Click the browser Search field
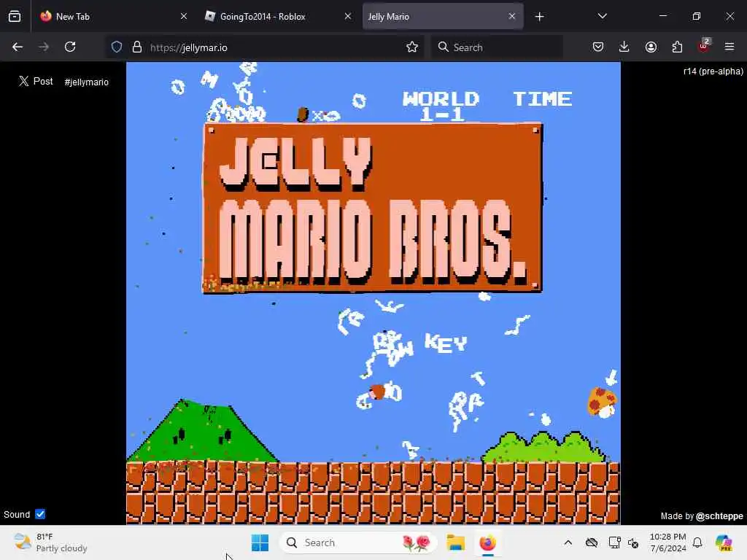Image resolution: width=747 pixels, height=560 pixels. (x=497, y=47)
